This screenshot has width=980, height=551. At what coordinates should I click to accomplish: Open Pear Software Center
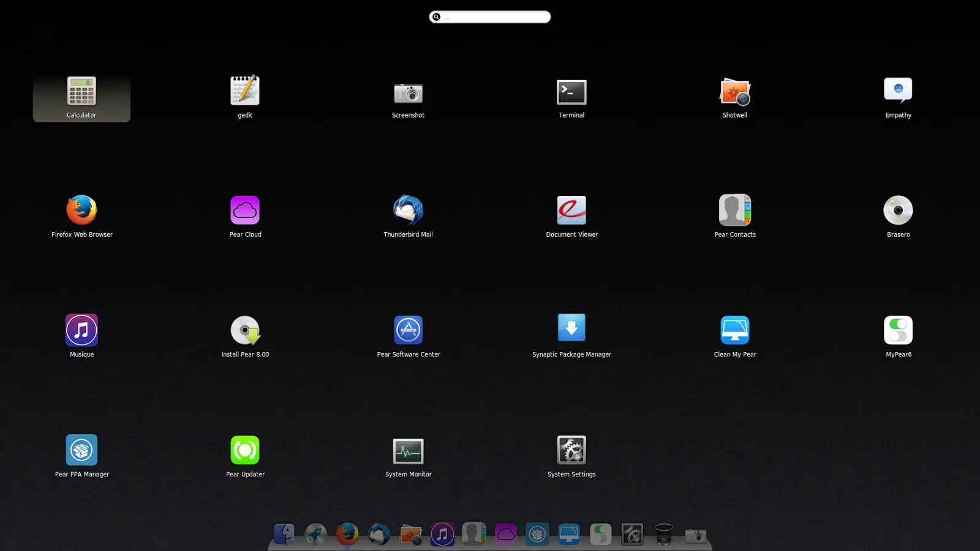point(408,336)
